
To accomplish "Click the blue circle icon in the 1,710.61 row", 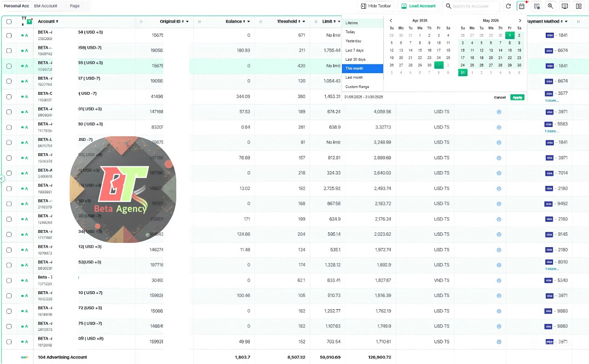I will pos(499,342).
